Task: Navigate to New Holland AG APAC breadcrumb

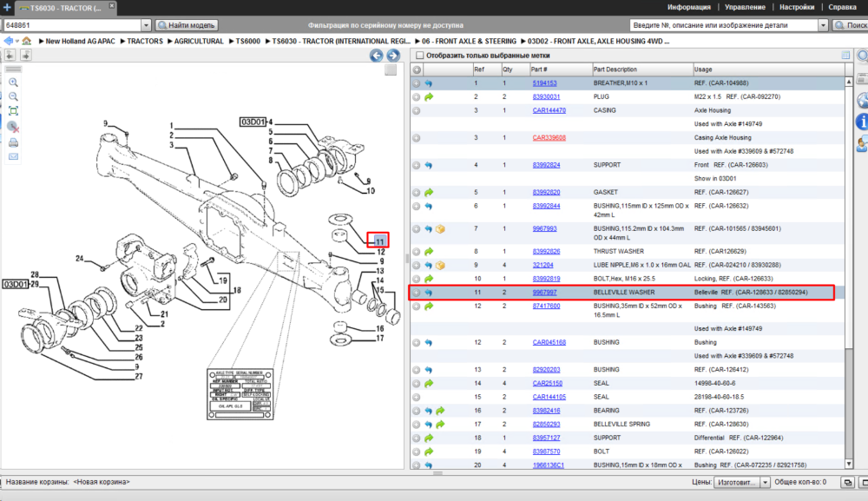Action: click(80, 42)
